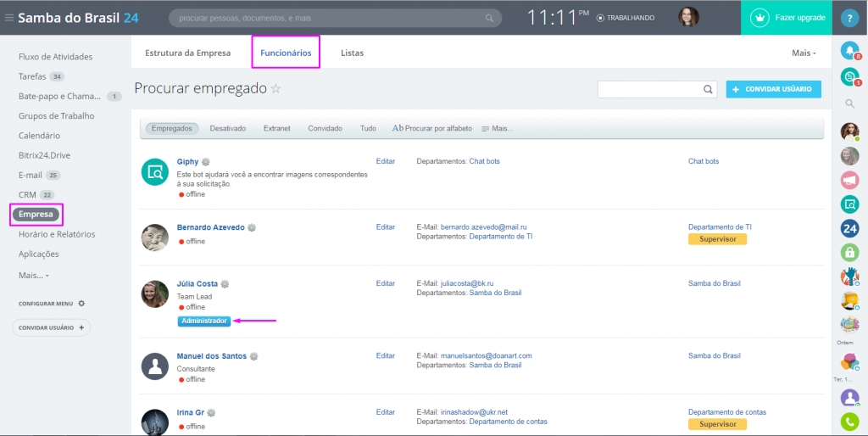Click the employee search input field
The image size is (868, 436).
657,89
